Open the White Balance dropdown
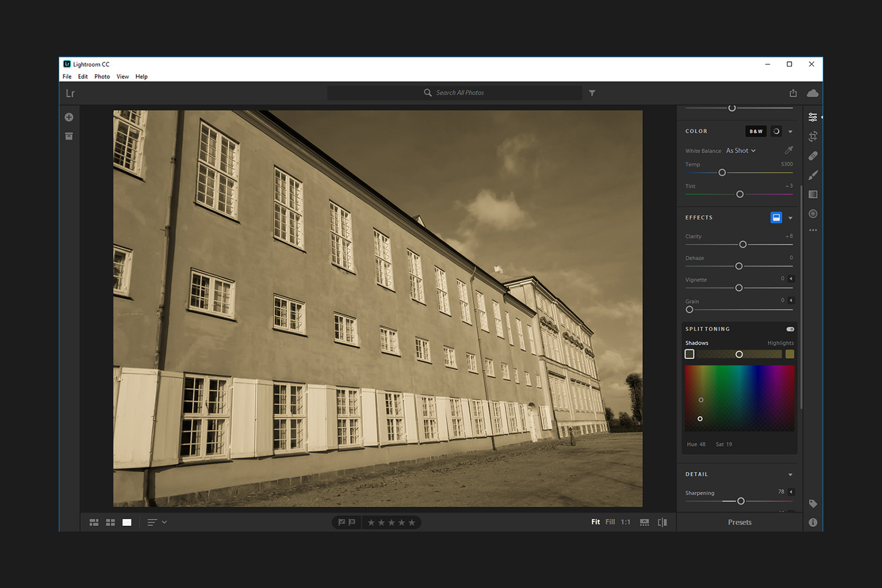The height and width of the screenshot is (588, 882). [740, 151]
